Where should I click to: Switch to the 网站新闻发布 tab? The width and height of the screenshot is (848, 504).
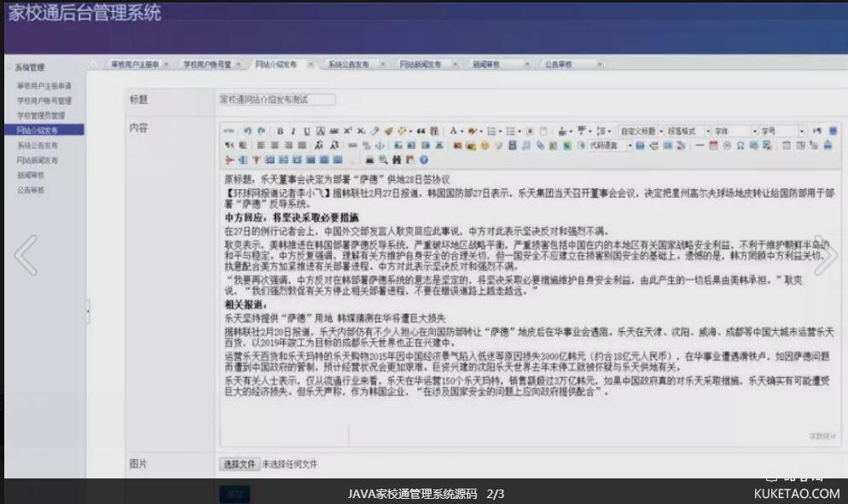point(421,64)
